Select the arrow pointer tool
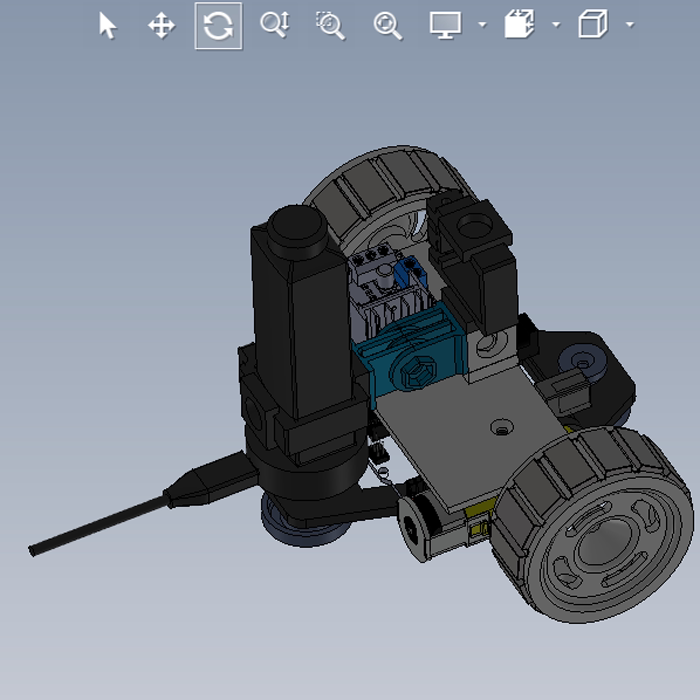Screen dimensions: 700x700 pyautogui.click(x=108, y=25)
